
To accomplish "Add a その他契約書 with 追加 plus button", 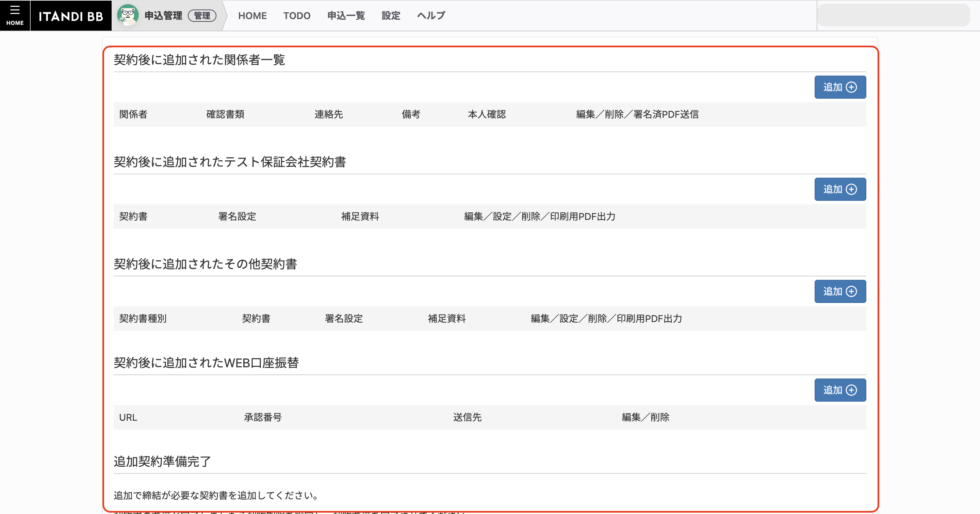I will [x=839, y=291].
